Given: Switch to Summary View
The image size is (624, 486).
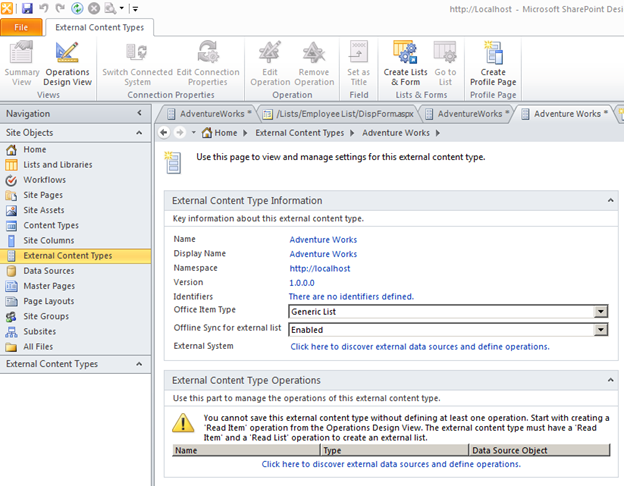Looking at the screenshot, I should [x=22, y=64].
